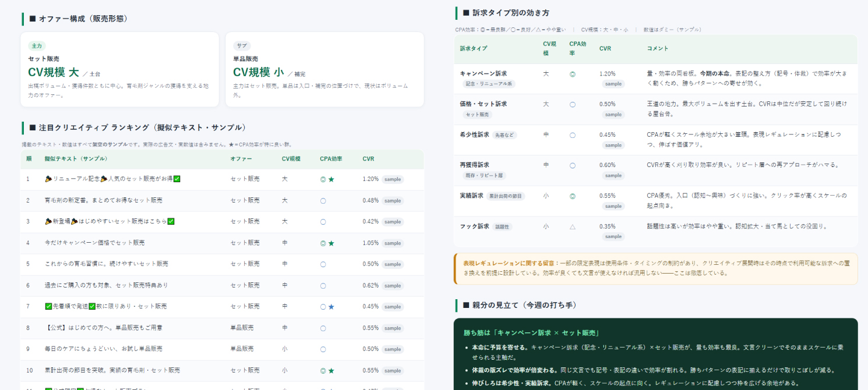Click the 擬似テキスト（サンプル） column header
This screenshot has width=868, height=390.
[76, 158]
